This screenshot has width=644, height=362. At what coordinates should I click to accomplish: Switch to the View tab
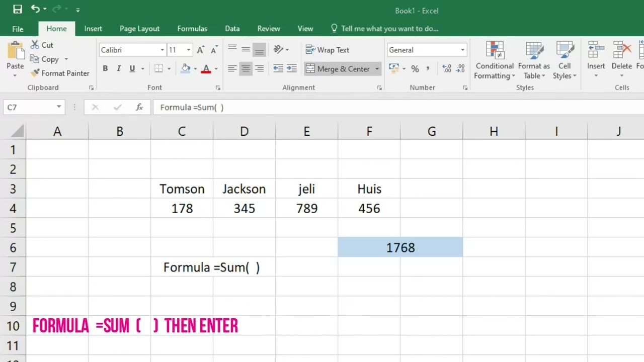(305, 29)
